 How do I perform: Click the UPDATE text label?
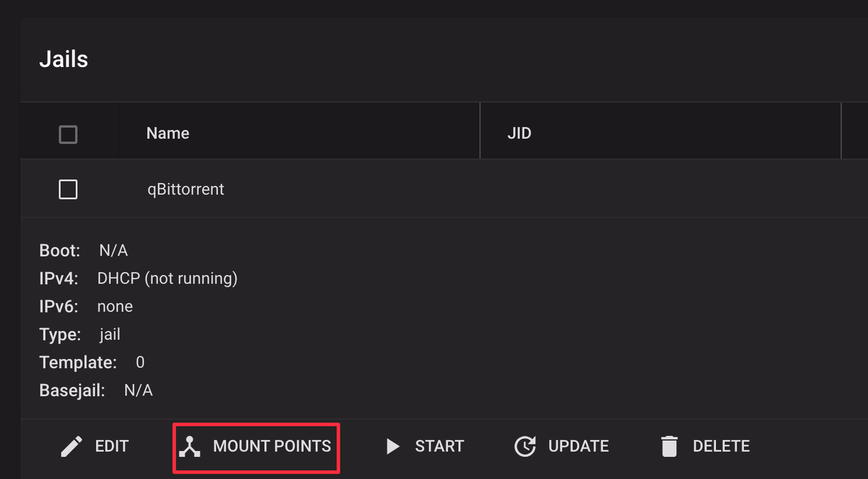click(x=578, y=446)
